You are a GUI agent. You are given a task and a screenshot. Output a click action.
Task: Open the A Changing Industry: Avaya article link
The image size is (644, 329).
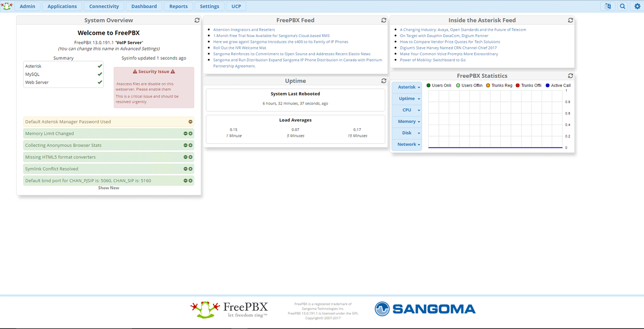pyautogui.click(x=463, y=30)
